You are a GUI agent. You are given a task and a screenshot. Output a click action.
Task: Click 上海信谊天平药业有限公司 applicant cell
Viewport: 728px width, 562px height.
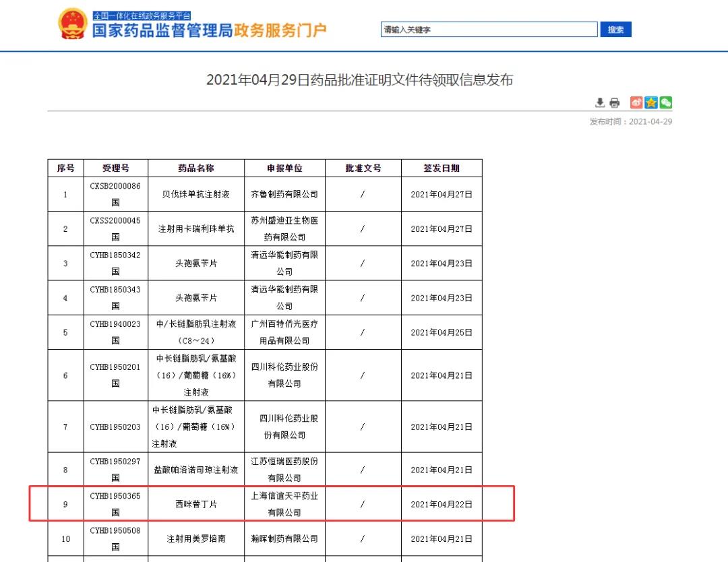[x=284, y=504]
